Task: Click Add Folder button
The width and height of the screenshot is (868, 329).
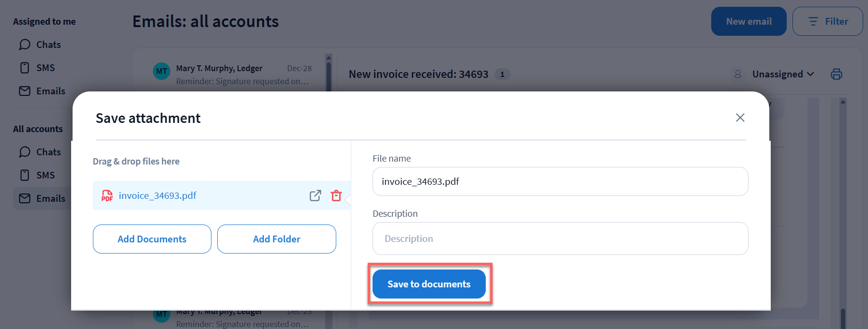Action: point(276,239)
